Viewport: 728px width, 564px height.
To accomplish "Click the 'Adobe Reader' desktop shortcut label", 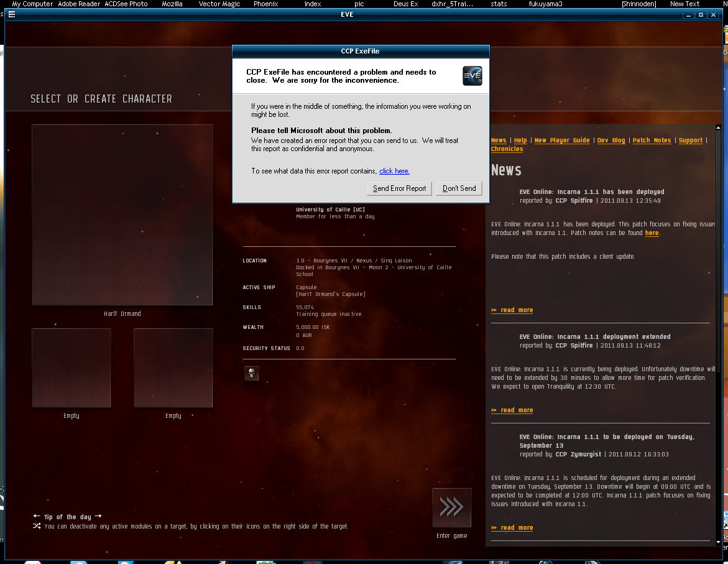I will point(79,4).
